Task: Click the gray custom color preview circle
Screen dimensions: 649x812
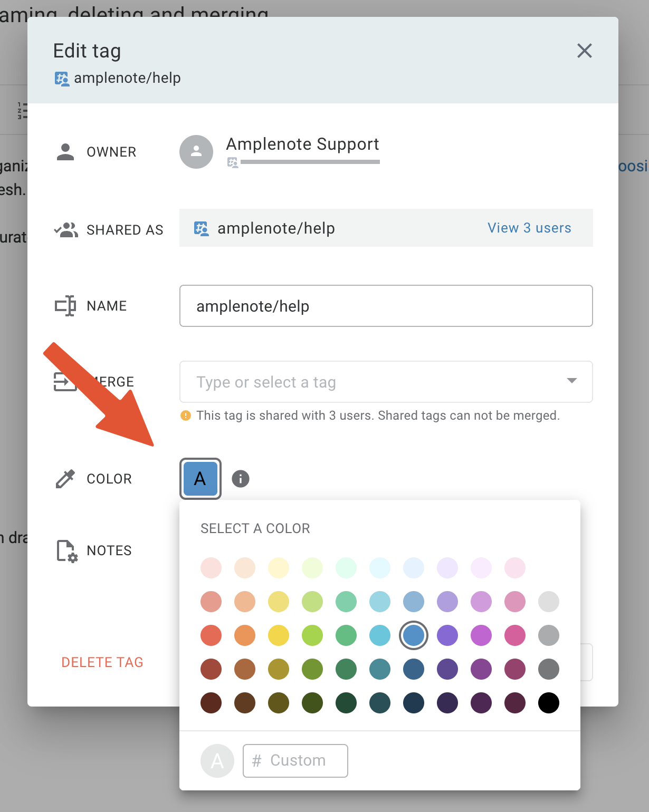Action: tap(217, 761)
